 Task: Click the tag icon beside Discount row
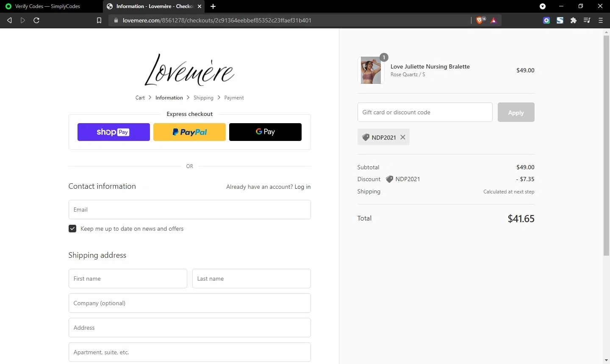click(x=389, y=179)
